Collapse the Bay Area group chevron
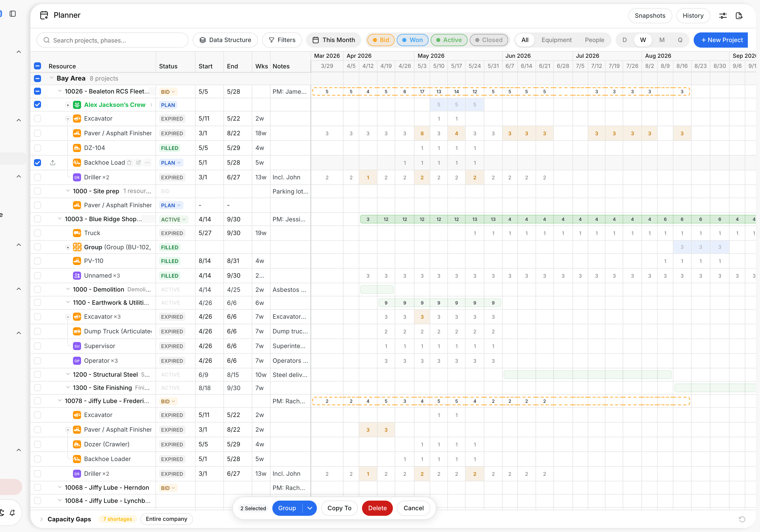 click(52, 78)
